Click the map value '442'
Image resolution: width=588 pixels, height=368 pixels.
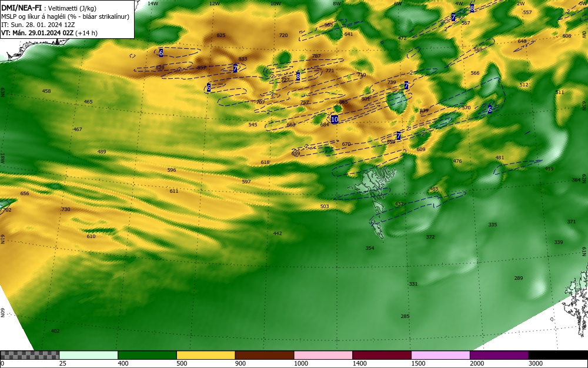(x=278, y=233)
